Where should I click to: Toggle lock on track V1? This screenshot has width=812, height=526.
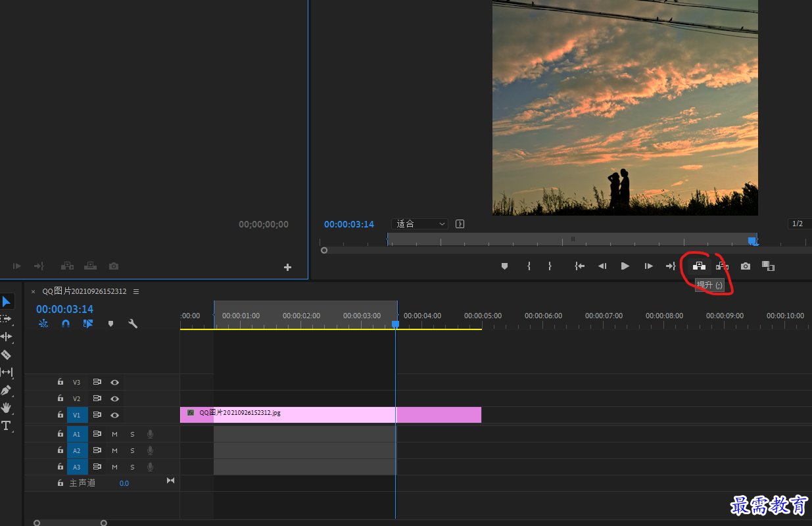(x=60, y=415)
